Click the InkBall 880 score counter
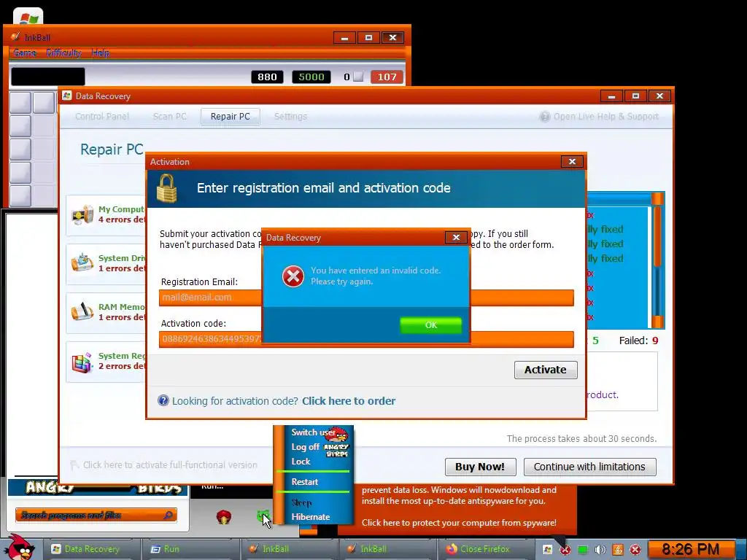Screen dimensions: 747x560 tap(267, 77)
